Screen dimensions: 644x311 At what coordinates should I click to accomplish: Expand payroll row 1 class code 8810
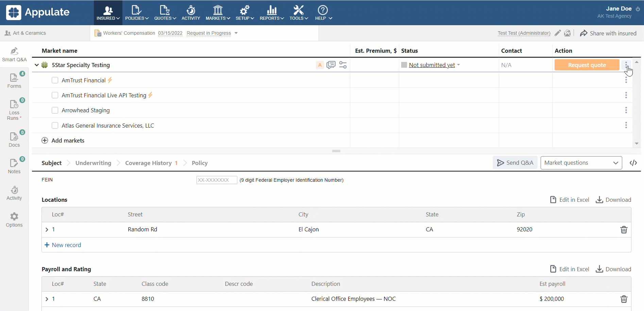tap(47, 299)
